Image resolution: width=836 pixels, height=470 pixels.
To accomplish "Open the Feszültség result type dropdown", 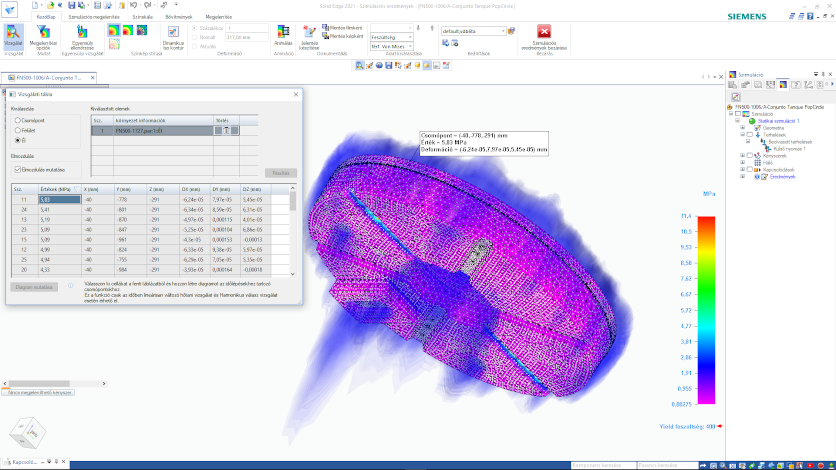I will tap(391, 37).
